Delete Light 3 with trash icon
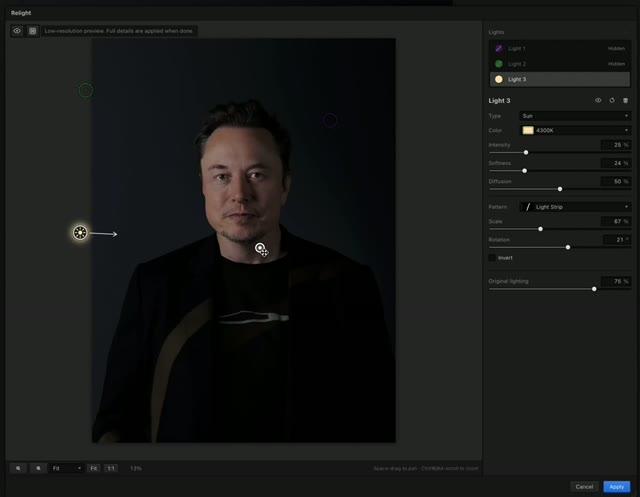Screen dimensions: 640x497 pyautogui.click(x=625, y=100)
